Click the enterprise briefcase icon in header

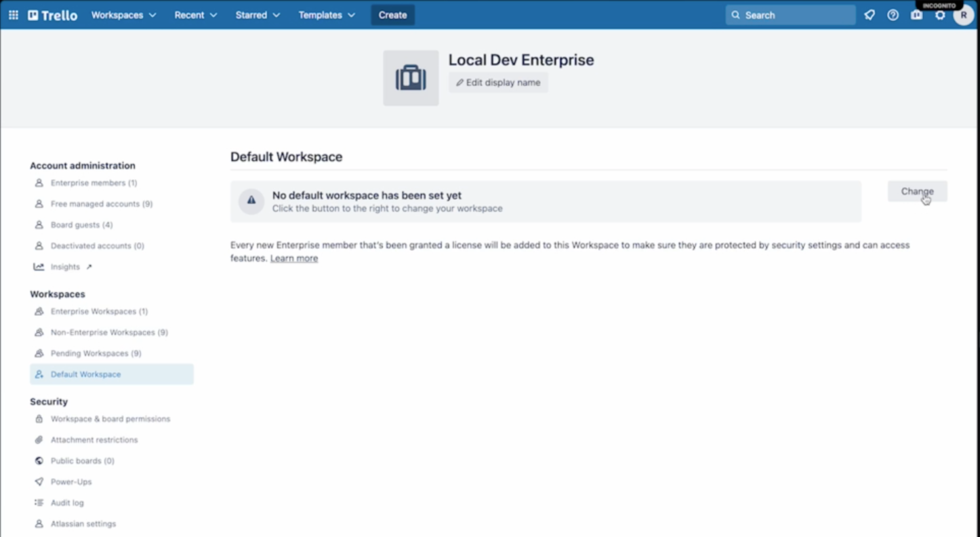(916, 15)
